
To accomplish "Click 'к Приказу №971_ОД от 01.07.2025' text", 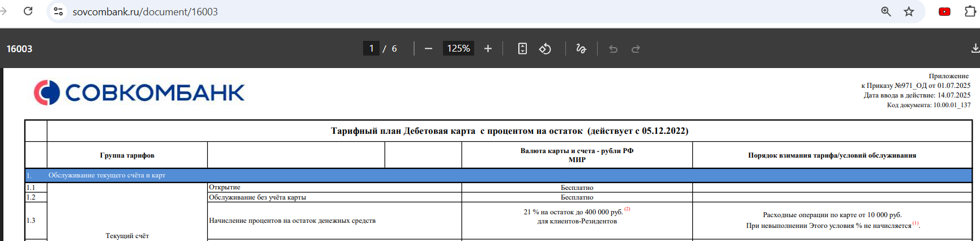I will [x=915, y=86].
